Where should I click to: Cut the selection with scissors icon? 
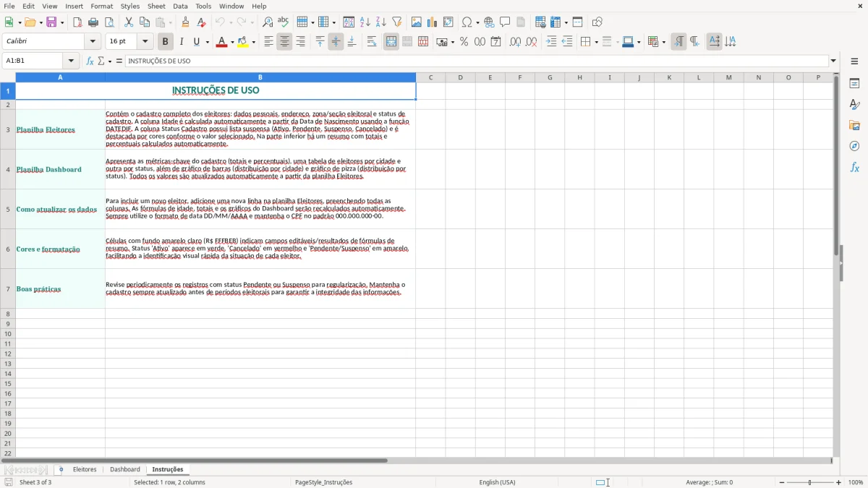click(129, 22)
